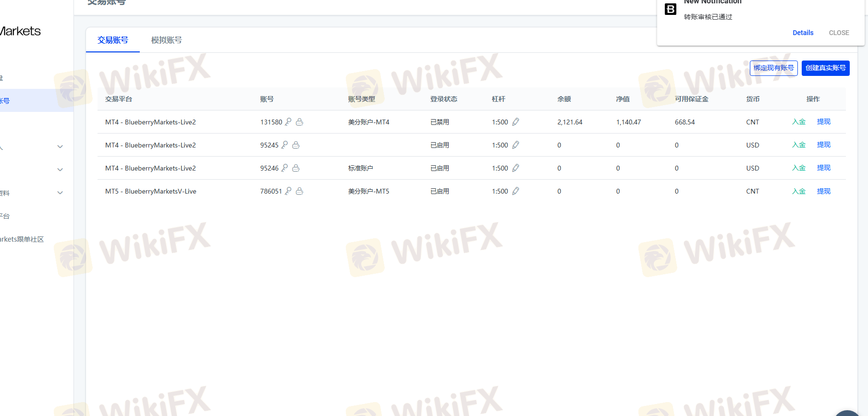Click account number 131580
The height and width of the screenshot is (416, 868).
(x=271, y=122)
